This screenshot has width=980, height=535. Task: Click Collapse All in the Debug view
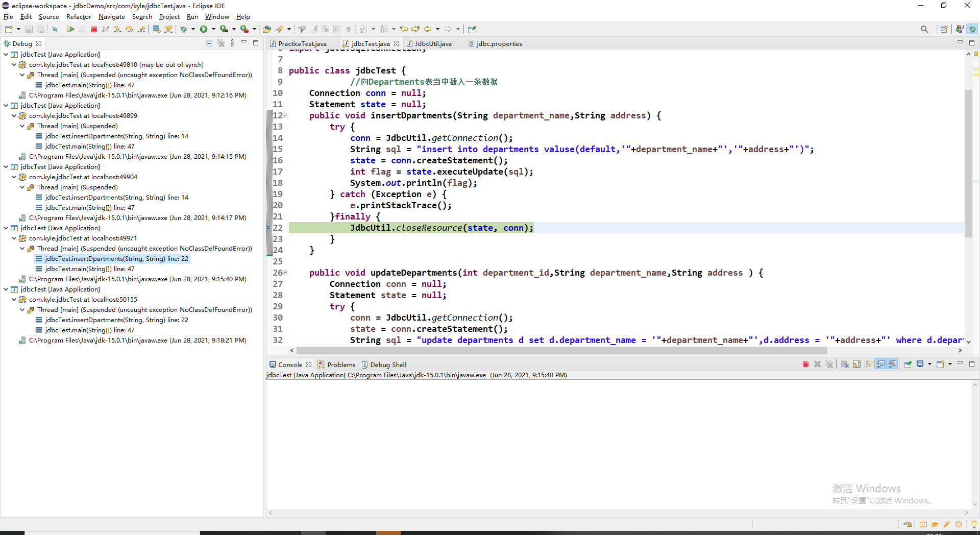209,43
